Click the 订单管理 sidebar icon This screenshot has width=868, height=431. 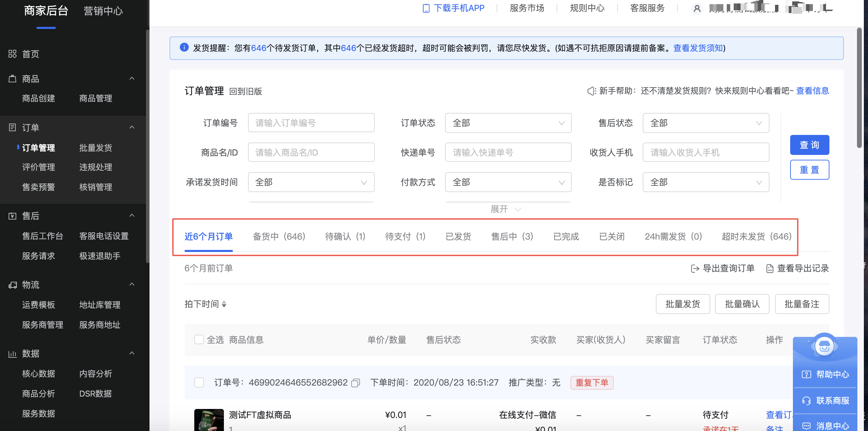[39, 148]
